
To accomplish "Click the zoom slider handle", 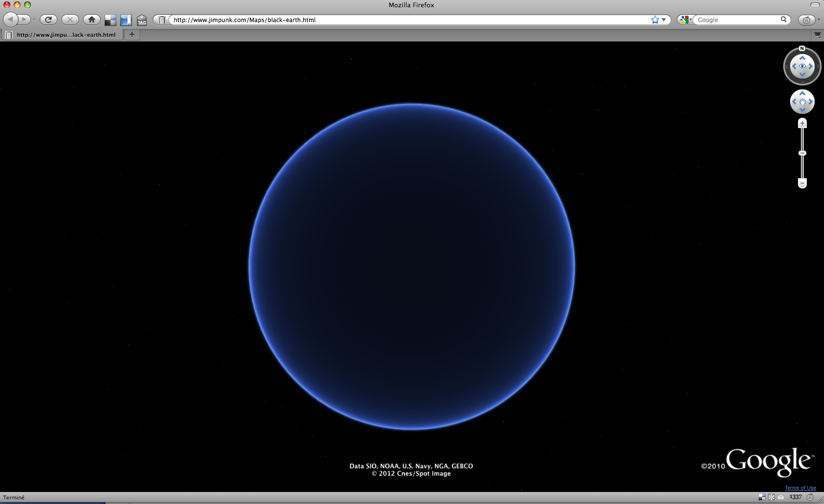I will click(802, 153).
